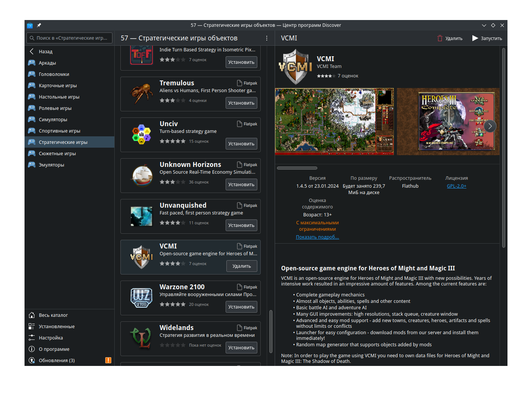Click the gamepad icon beside Спортивные игры
Viewport: 532px width, 395px height.
tap(32, 131)
